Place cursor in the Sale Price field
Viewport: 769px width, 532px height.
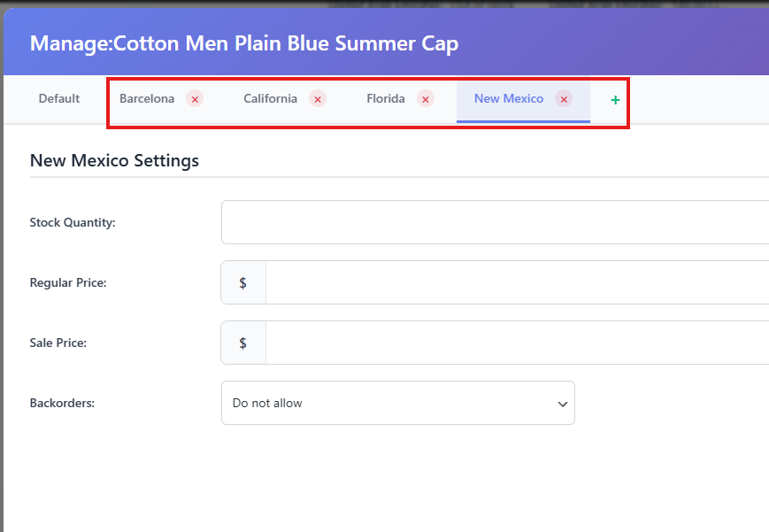click(517, 343)
